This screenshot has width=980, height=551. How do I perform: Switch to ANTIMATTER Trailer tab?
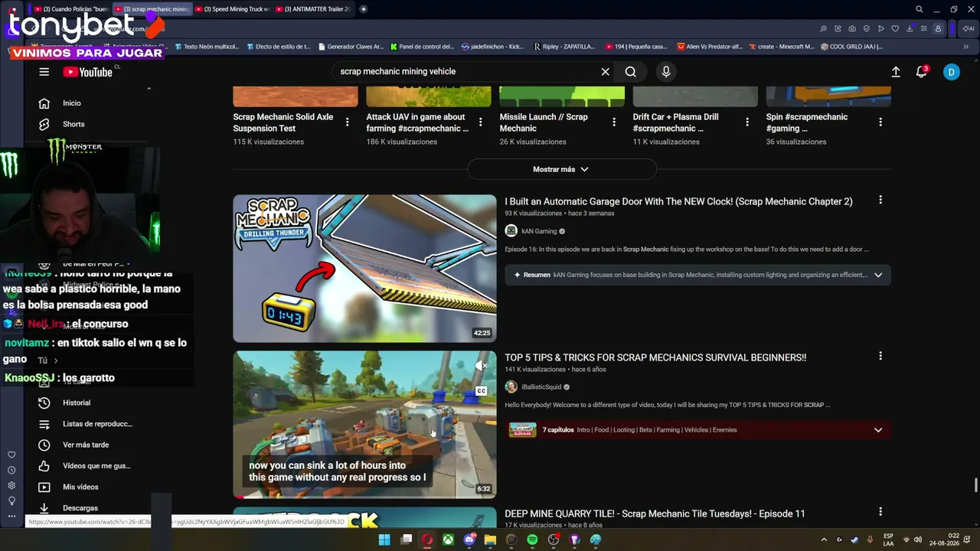[312, 9]
